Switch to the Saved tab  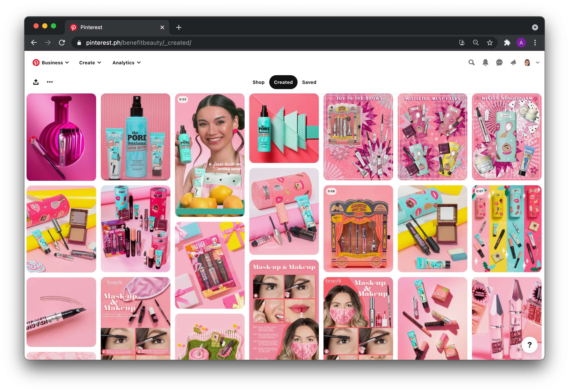click(309, 82)
